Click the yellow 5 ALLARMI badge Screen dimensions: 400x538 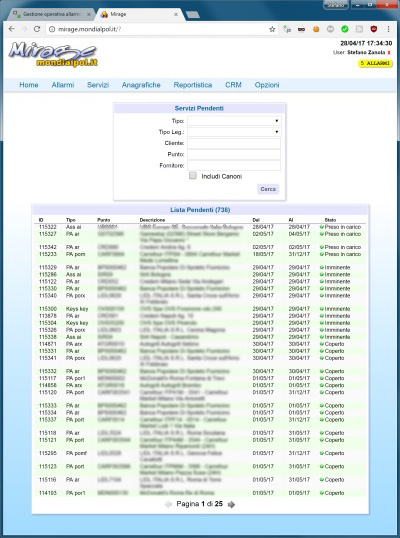tap(375, 63)
